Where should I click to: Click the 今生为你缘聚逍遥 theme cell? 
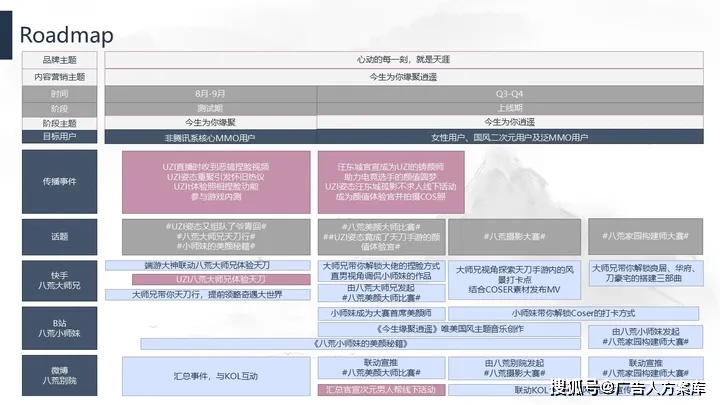click(x=404, y=77)
